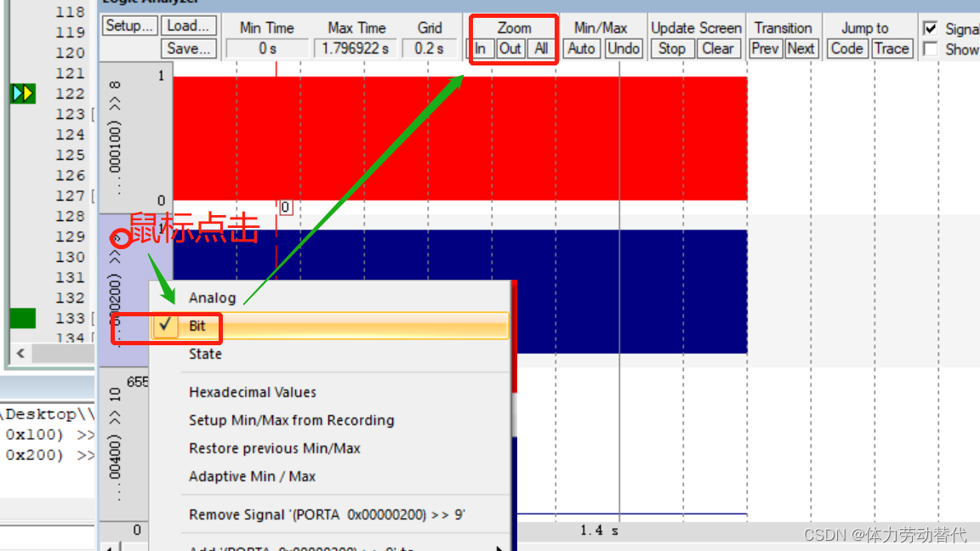Click the Zoom Out button
Viewport: 980px width, 551px height.
510,48
